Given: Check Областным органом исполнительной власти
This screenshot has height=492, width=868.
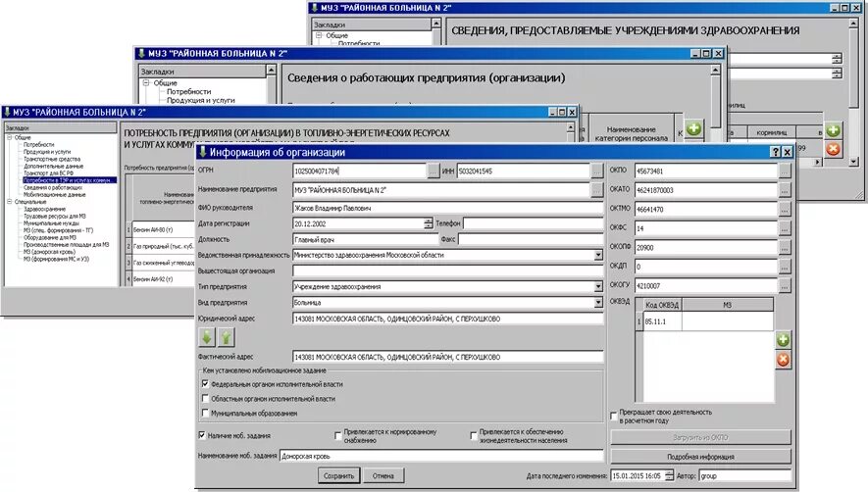Looking at the screenshot, I should point(205,399).
